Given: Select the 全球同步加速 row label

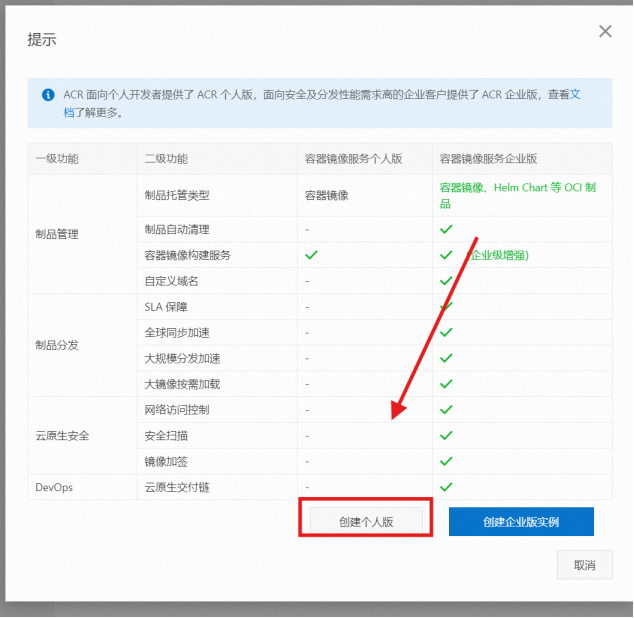Looking at the screenshot, I should pyautogui.click(x=177, y=332).
